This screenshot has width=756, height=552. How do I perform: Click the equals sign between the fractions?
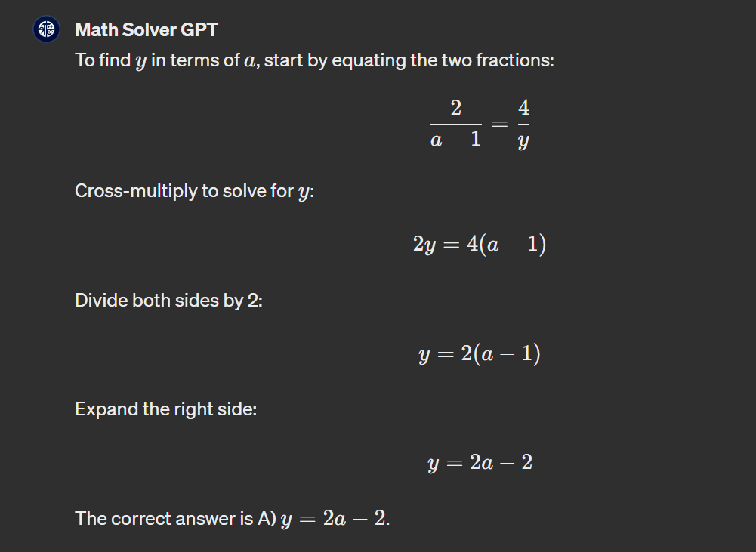point(499,125)
